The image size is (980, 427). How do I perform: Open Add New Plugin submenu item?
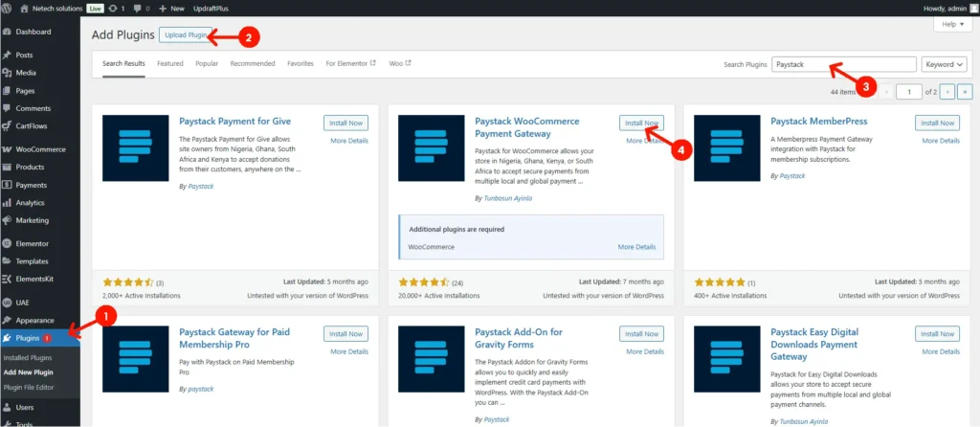[28, 372]
